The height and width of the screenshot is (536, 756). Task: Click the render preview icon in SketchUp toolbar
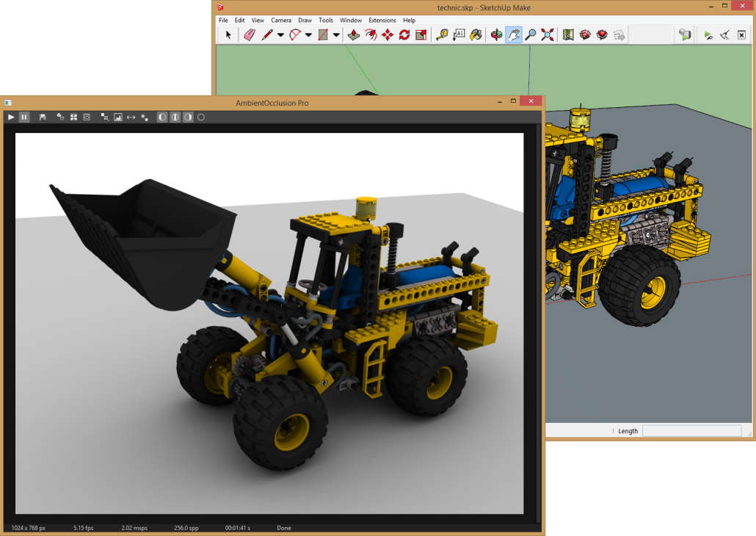click(x=685, y=35)
